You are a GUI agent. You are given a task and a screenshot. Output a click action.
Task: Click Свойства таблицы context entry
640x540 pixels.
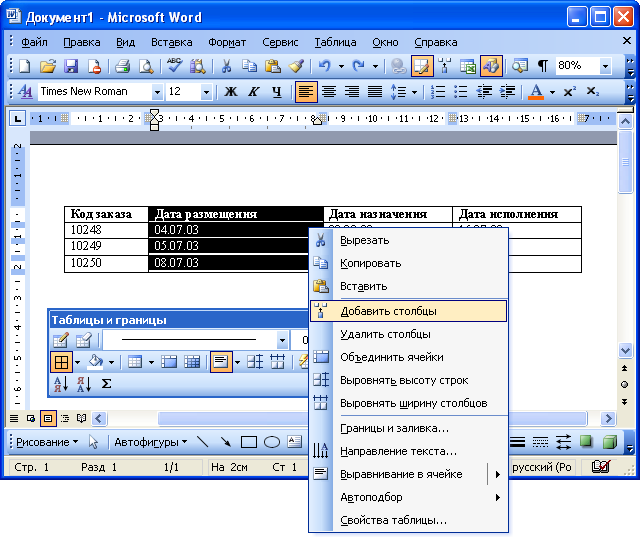tap(408, 520)
